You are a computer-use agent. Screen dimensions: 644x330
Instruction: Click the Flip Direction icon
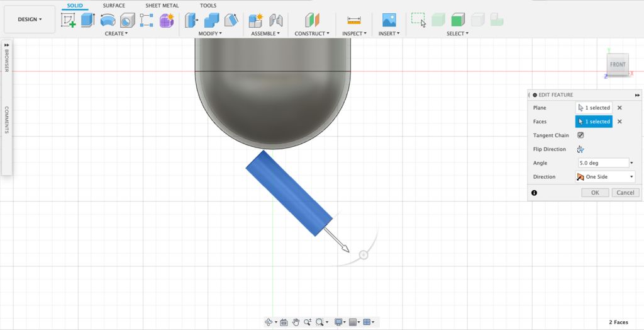(580, 149)
